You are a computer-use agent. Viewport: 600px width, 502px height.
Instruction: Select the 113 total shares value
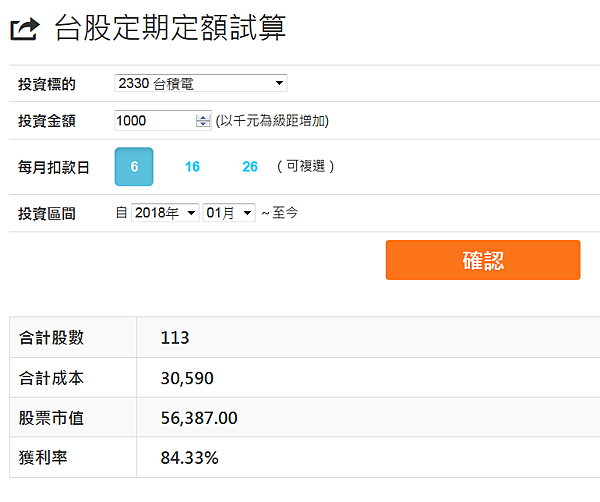[175, 338]
